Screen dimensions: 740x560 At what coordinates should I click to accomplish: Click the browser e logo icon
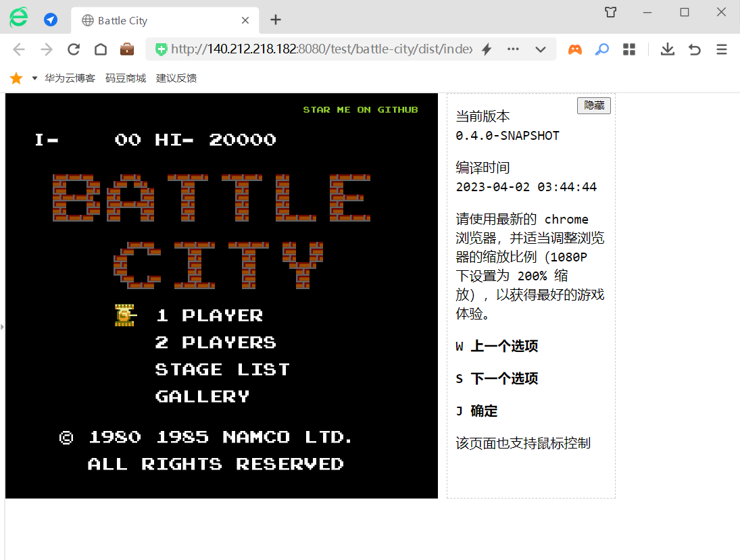(19, 18)
